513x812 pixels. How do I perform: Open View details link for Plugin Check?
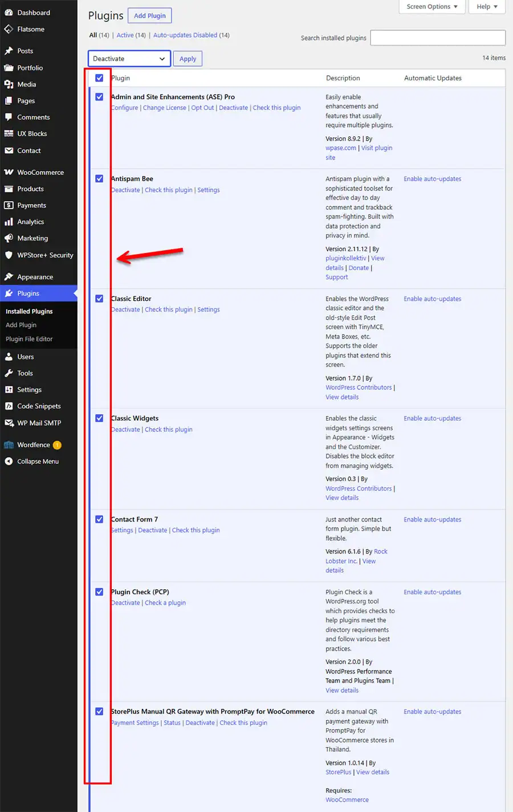coord(342,691)
